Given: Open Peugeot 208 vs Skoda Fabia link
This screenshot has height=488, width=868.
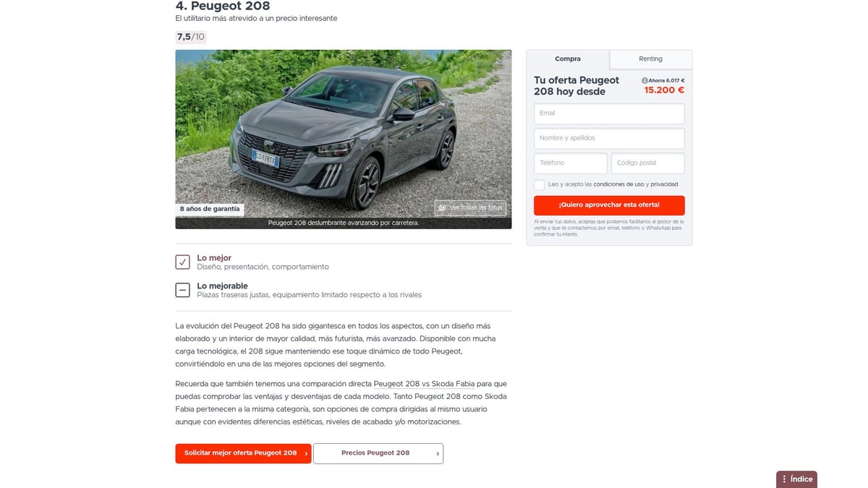Looking at the screenshot, I should click(425, 383).
